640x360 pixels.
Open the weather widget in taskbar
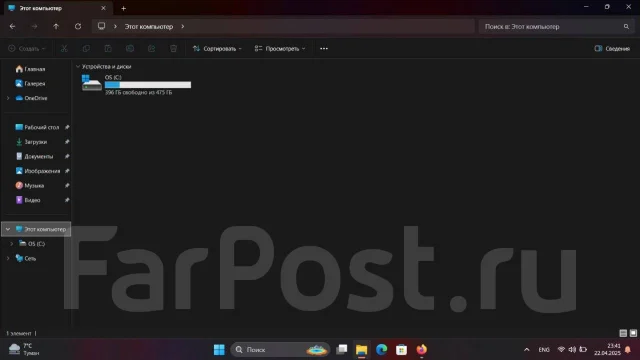pyautogui.click(x=24, y=349)
